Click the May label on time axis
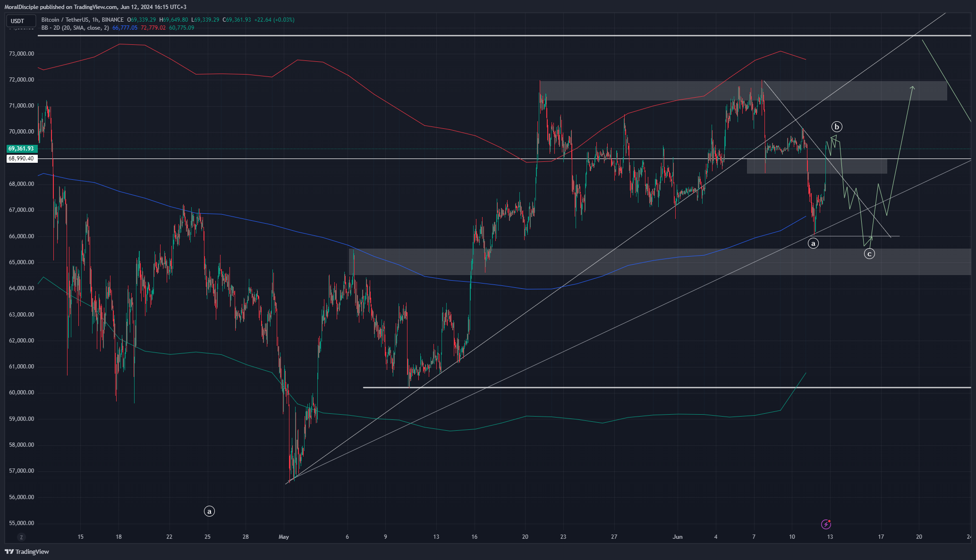This screenshot has height=560, width=976. click(284, 537)
